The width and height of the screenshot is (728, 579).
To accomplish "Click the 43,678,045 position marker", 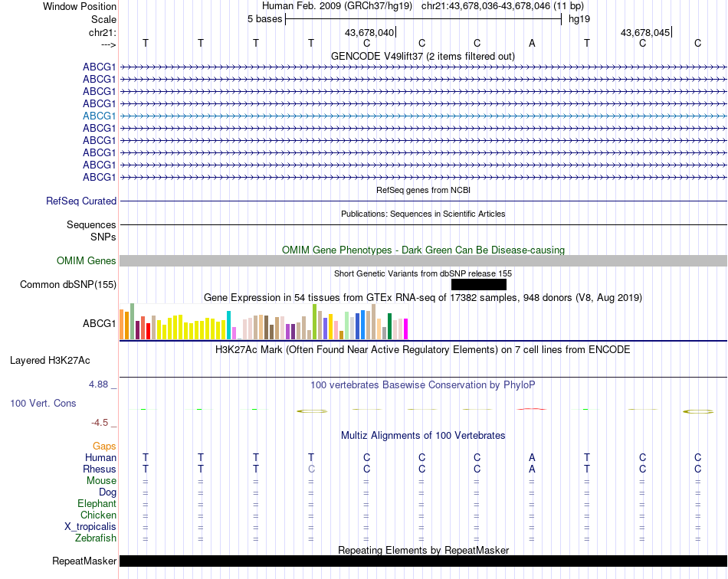I will pyautogui.click(x=645, y=32).
